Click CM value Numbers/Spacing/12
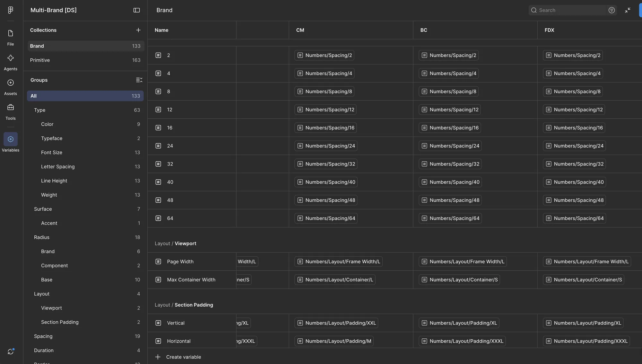This screenshot has height=364, width=642. point(325,110)
